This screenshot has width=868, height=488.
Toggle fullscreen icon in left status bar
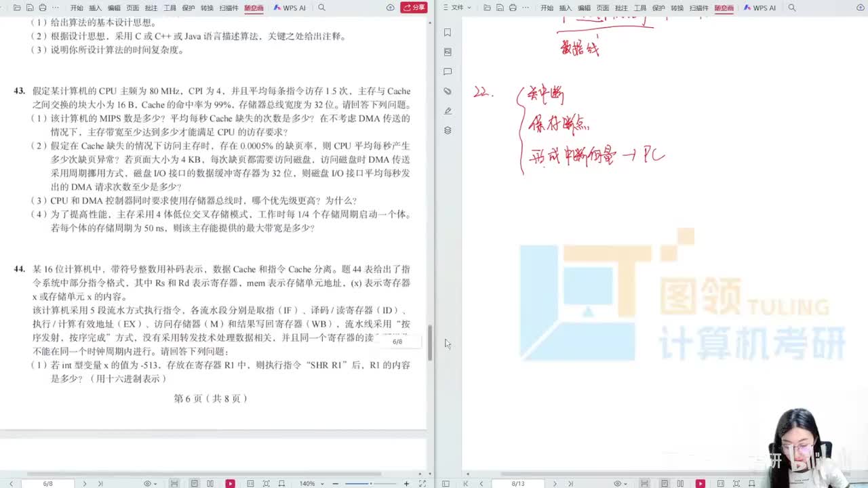point(422,483)
